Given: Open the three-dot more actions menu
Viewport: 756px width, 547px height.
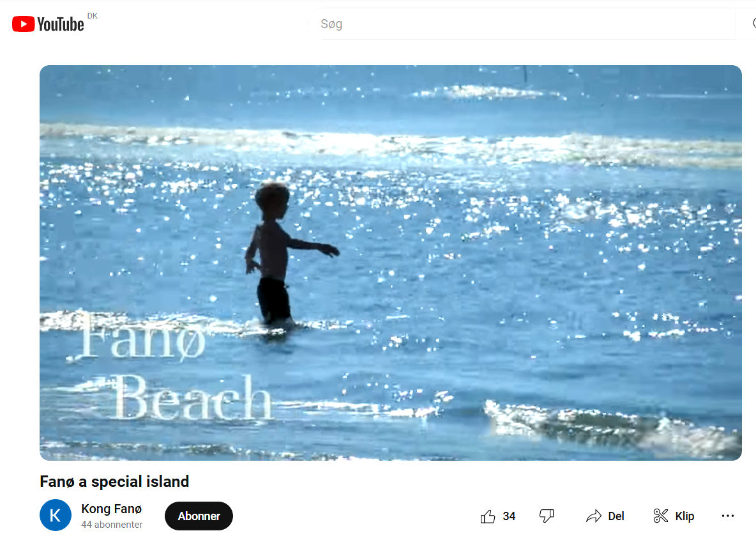Looking at the screenshot, I should click(x=727, y=516).
